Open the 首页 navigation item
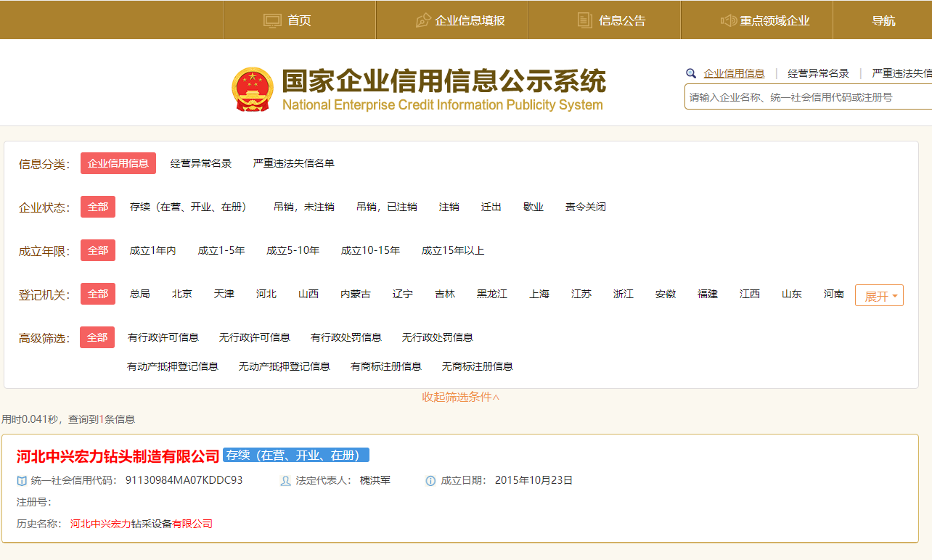This screenshot has width=932, height=560. (x=300, y=20)
